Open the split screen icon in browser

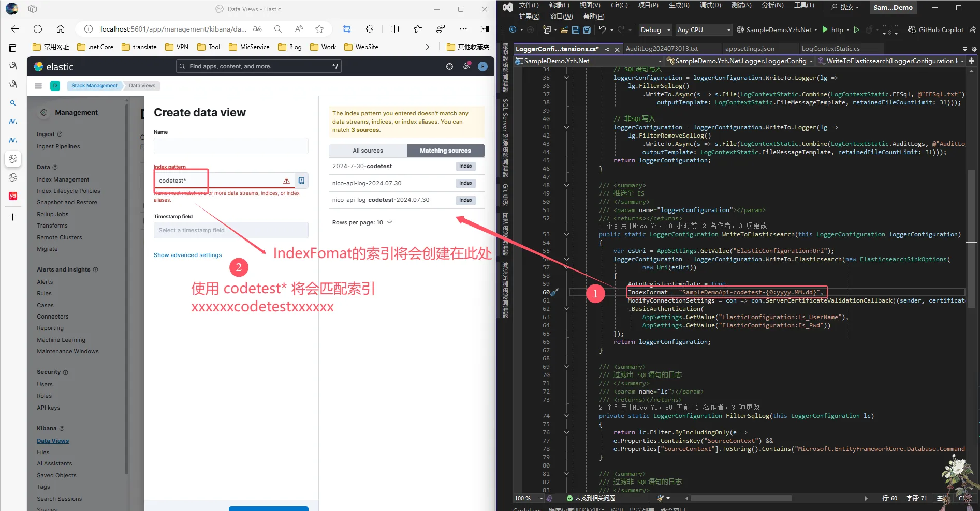[x=395, y=29]
